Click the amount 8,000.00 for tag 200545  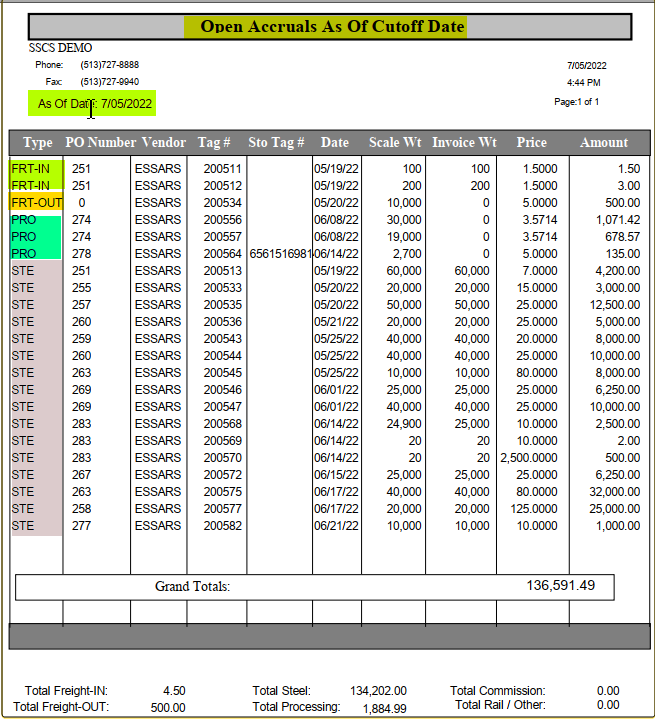tap(618, 372)
